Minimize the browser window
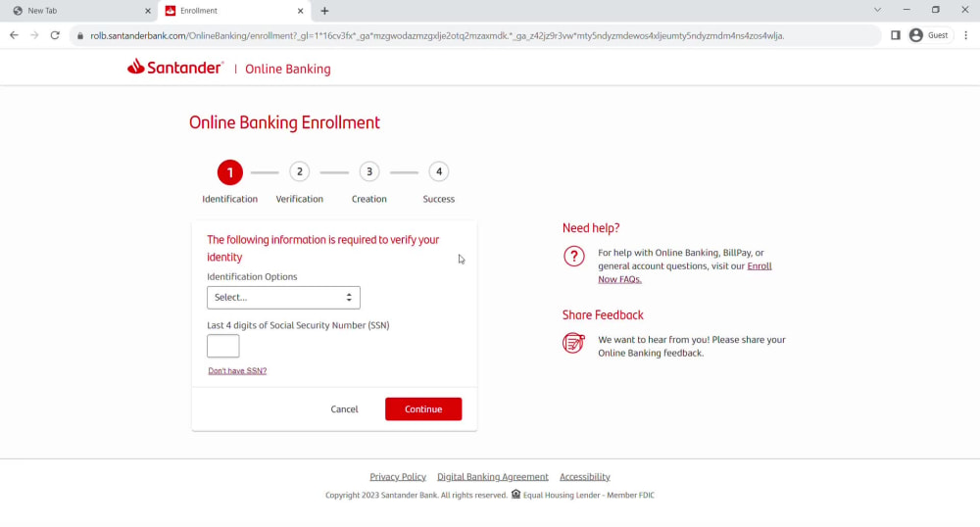Viewport: 980px width, 527px height. pos(906,10)
